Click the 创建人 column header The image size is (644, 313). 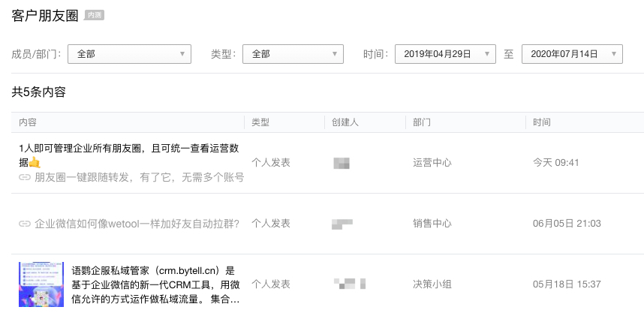(345, 122)
